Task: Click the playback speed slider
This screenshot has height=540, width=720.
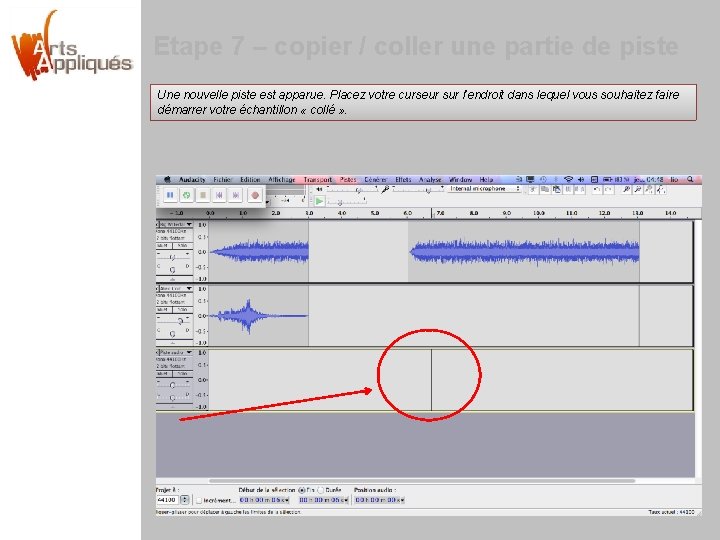Action: [x=346, y=202]
